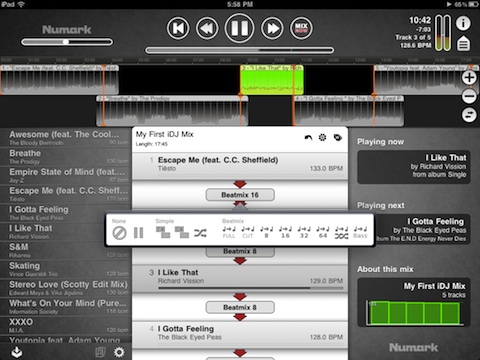Select Empire State of Mind in library
The width and height of the screenshot is (480, 360).
pos(66,175)
